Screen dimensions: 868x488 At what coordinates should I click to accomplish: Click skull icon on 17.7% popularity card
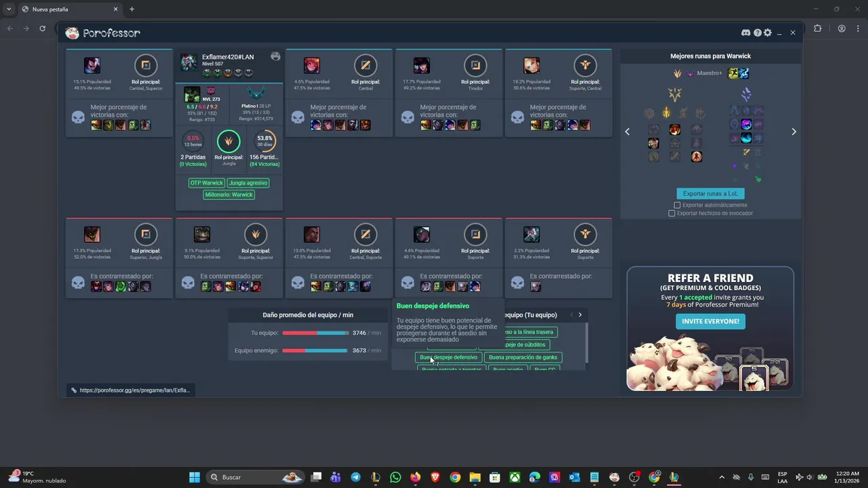point(408,117)
